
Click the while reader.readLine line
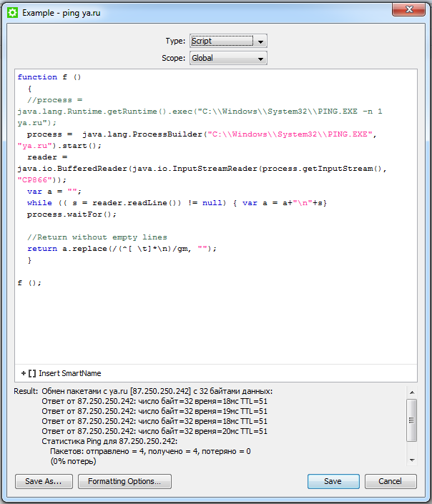(177, 203)
